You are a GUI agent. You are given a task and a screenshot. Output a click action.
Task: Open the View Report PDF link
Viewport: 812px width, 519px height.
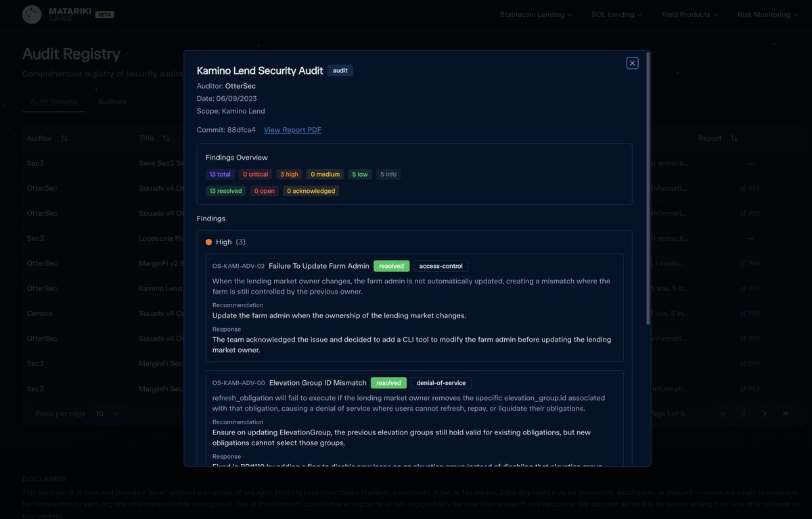(x=292, y=130)
